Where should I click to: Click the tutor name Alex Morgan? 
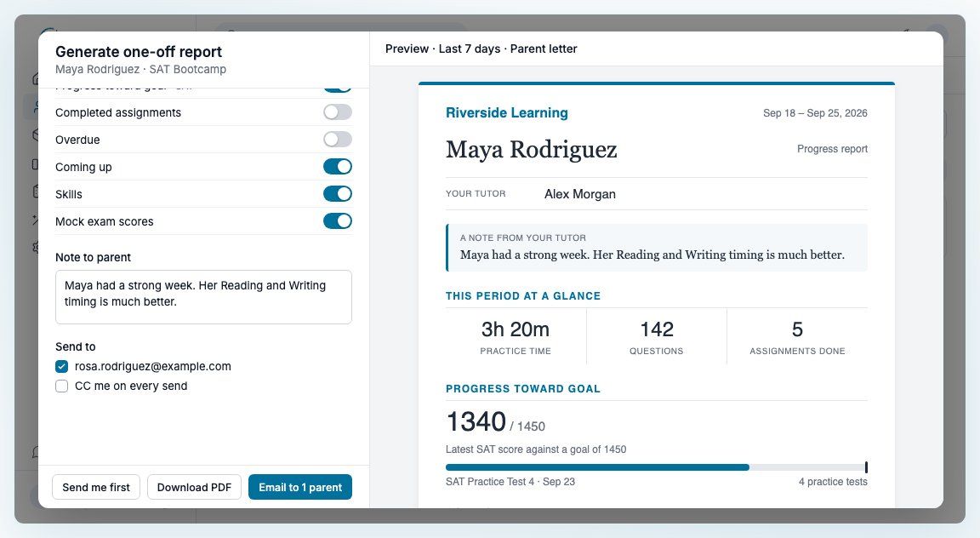point(580,194)
